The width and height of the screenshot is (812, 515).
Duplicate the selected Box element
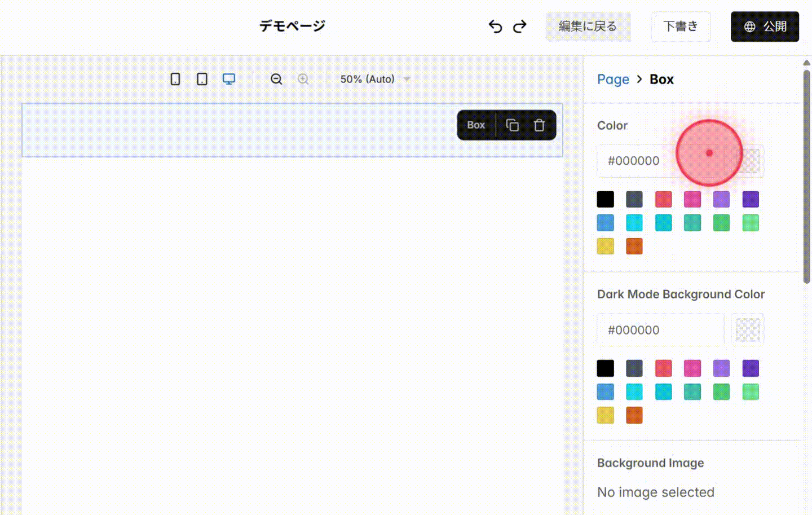click(x=513, y=125)
